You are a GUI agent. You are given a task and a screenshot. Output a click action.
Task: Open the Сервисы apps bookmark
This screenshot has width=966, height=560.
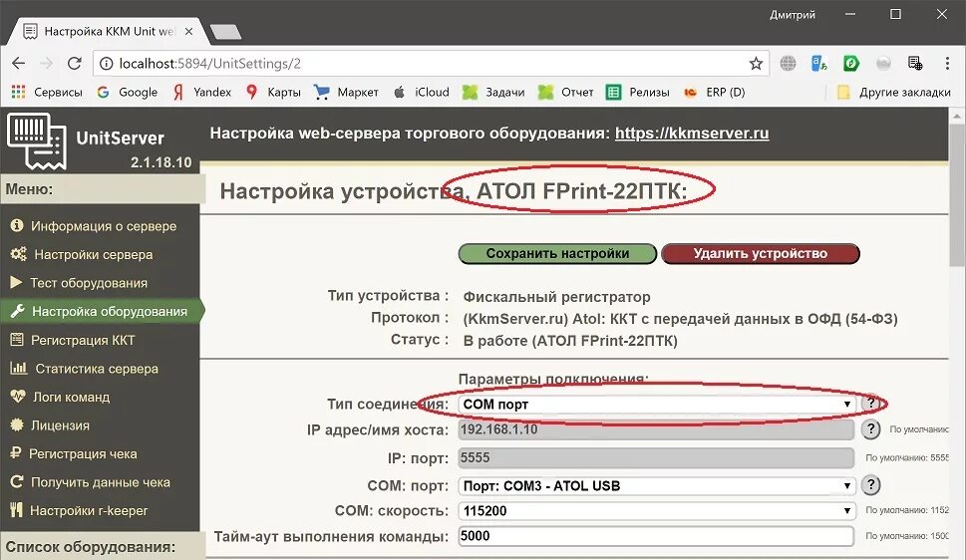[x=47, y=93]
